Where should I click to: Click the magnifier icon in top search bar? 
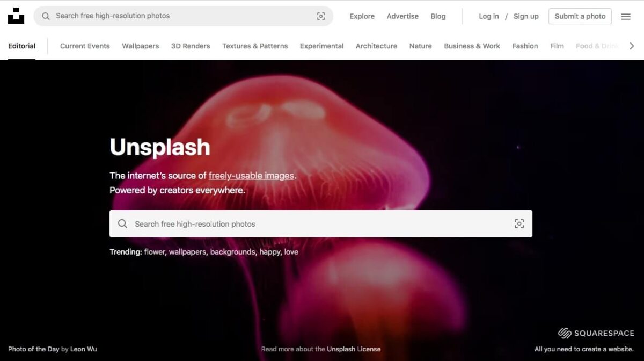tap(46, 16)
